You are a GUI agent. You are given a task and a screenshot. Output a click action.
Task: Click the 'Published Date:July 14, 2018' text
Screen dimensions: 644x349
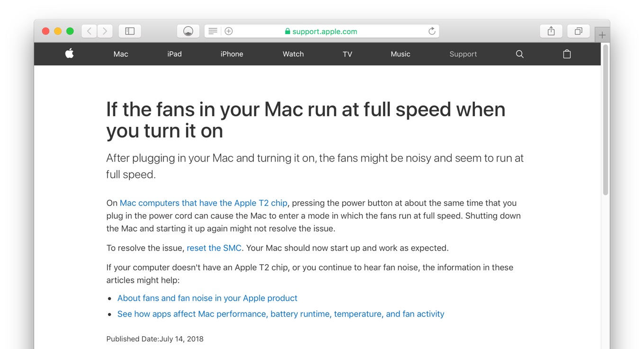[155, 339]
